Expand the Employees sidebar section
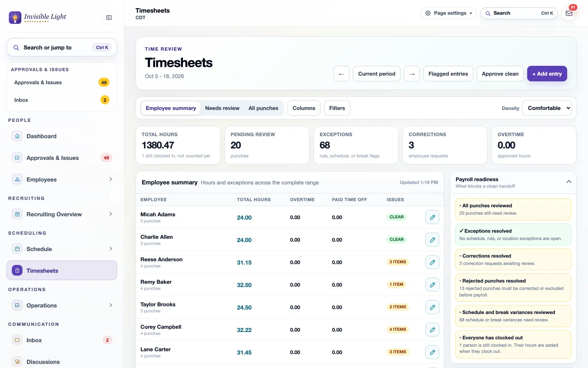Screen dimensions: 588x368 click(111, 180)
